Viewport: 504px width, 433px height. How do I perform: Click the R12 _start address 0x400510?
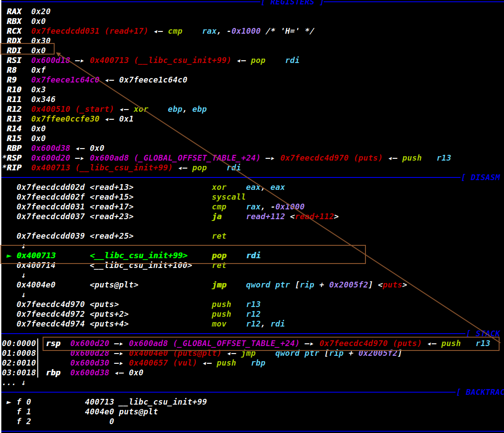click(51, 109)
